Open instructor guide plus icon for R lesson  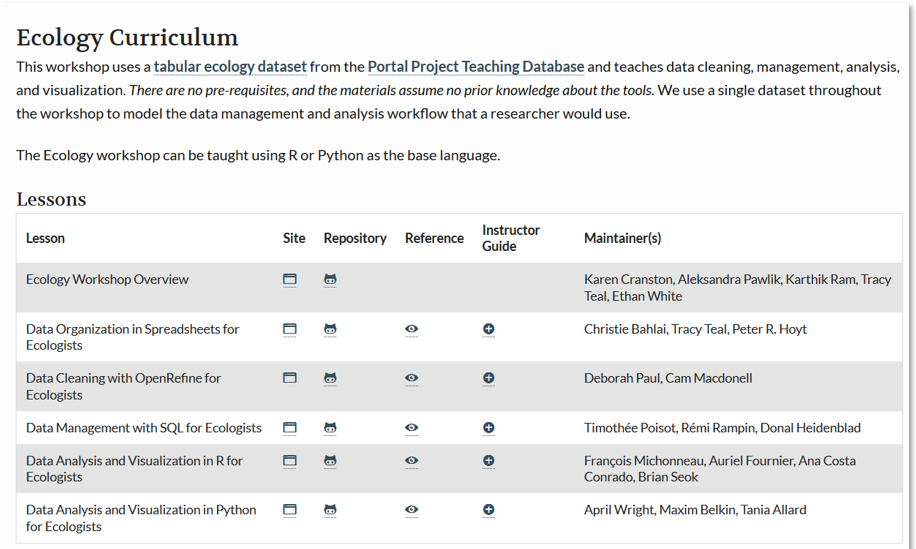488,461
